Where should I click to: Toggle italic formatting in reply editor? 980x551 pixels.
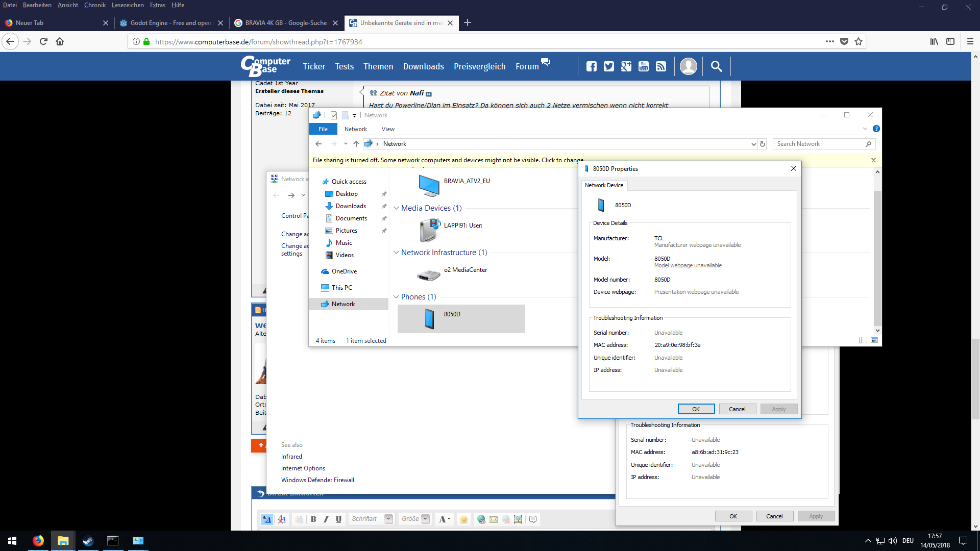coord(326,519)
